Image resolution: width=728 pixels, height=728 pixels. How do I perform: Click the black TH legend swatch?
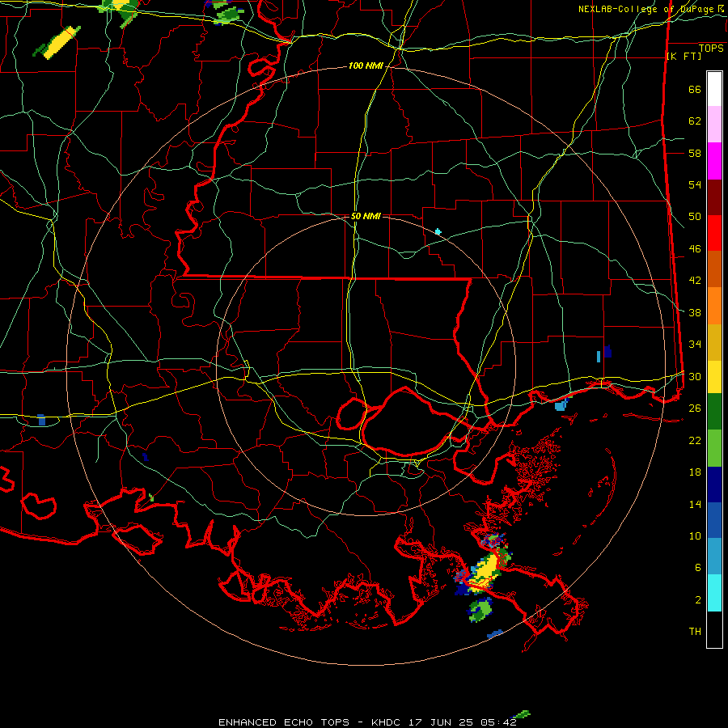click(x=714, y=629)
